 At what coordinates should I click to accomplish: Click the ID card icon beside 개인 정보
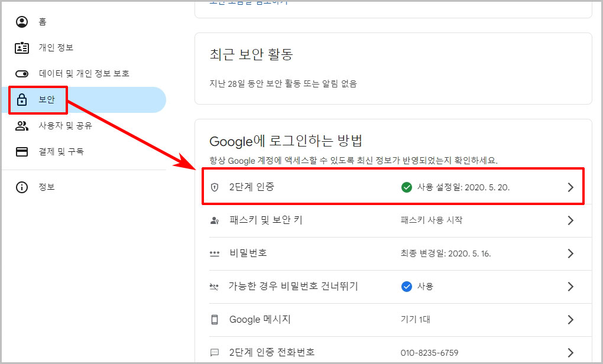pos(21,48)
